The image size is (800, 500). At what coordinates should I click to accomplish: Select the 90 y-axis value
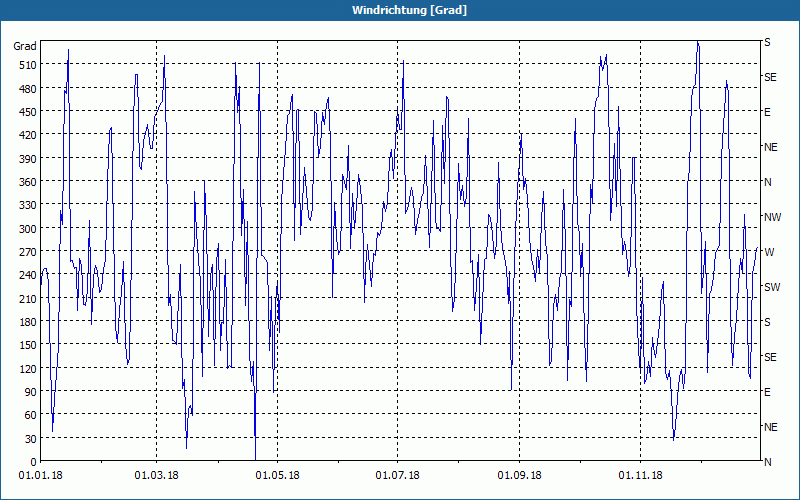31,392
